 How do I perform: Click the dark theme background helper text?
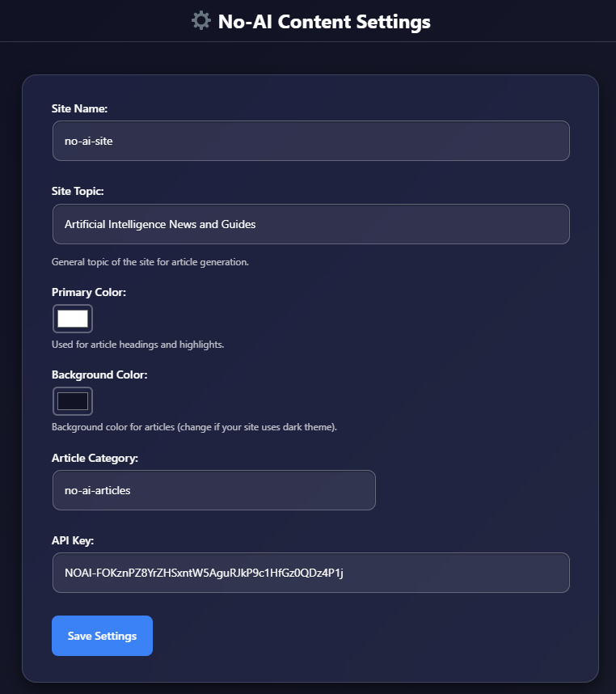(x=193, y=426)
